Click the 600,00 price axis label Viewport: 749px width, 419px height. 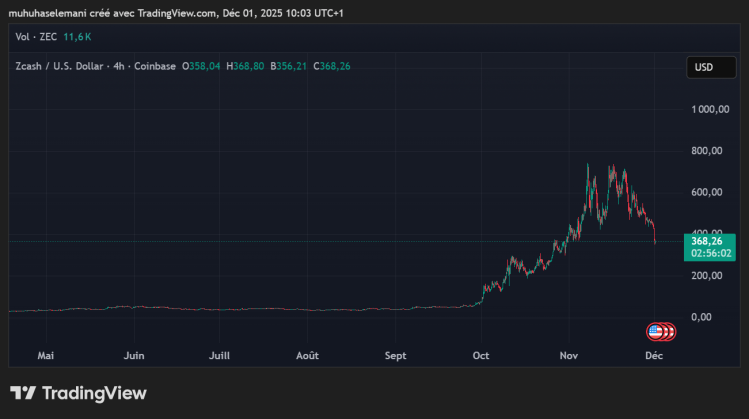(707, 192)
